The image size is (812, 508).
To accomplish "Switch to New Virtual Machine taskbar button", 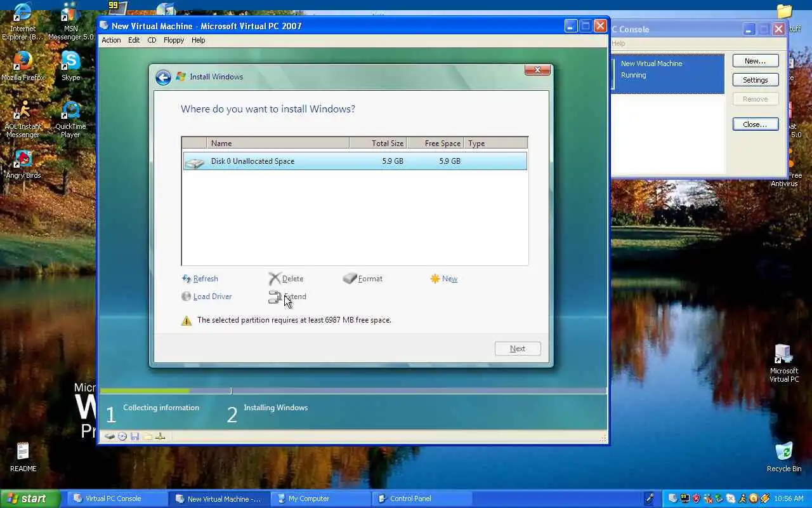I will [x=219, y=498].
